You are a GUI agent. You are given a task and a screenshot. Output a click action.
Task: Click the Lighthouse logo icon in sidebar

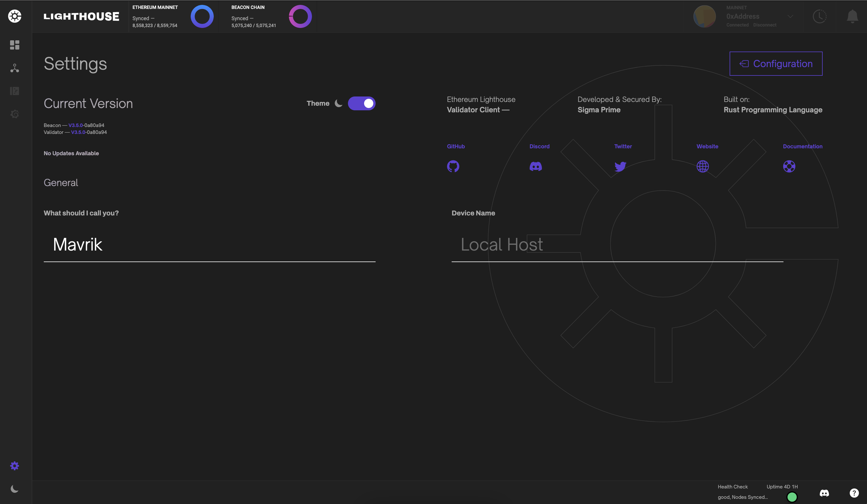14,16
